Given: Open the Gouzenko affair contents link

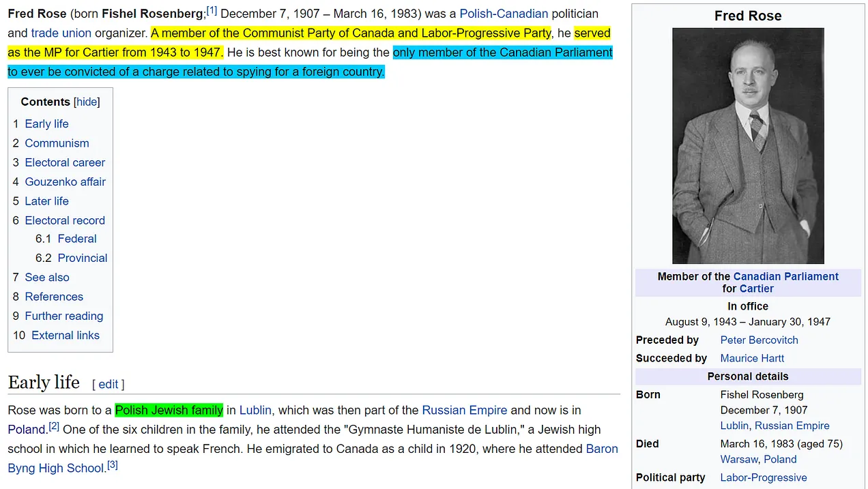Looking at the screenshot, I should [65, 181].
